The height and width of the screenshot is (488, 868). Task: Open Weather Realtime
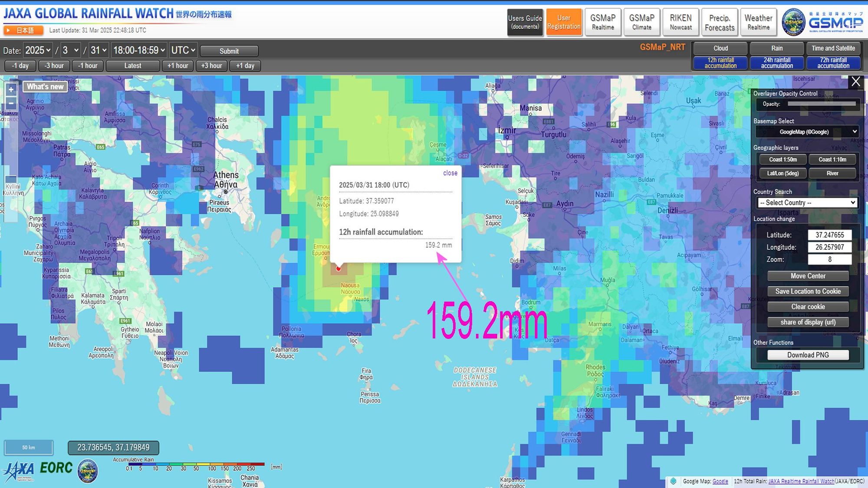pyautogui.click(x=758, y=22)
